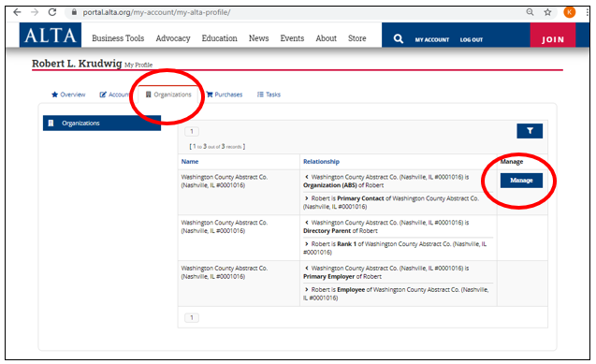
Task: Open the About menu
Action: pyautogui.click(x=327, y=38)
